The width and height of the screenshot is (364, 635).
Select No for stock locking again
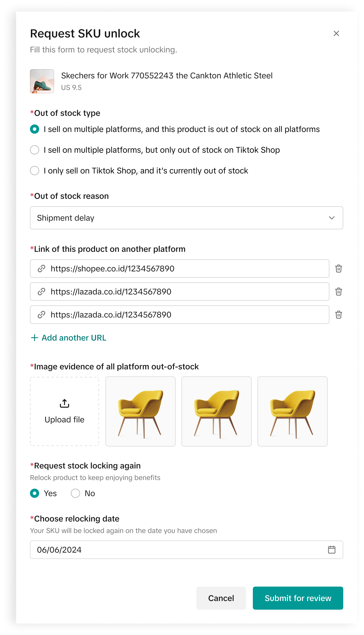click(75, 493)
